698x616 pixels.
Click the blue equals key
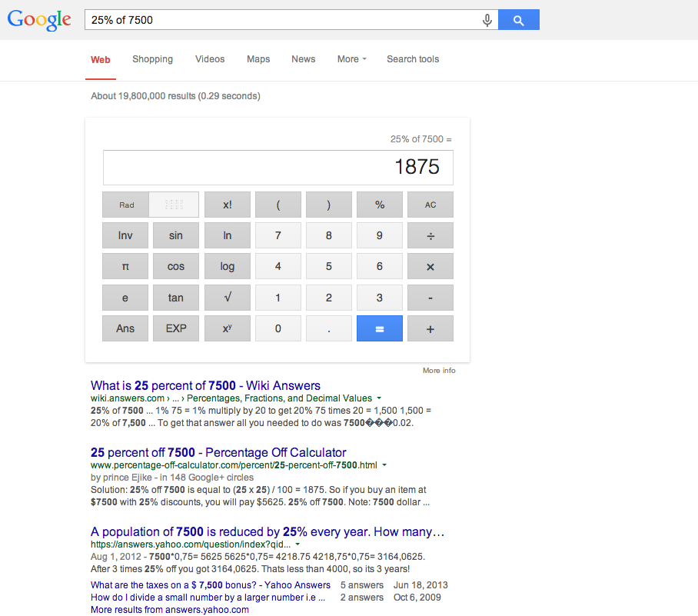(x=380, y=328)
